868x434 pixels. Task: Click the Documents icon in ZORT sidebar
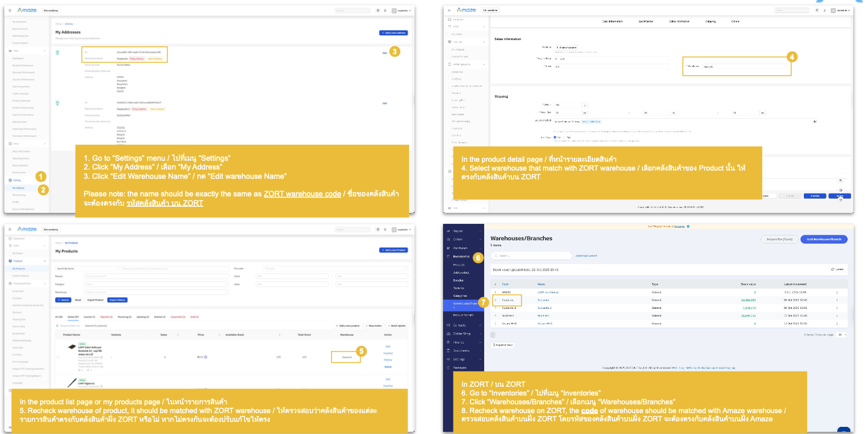point(449,351)
